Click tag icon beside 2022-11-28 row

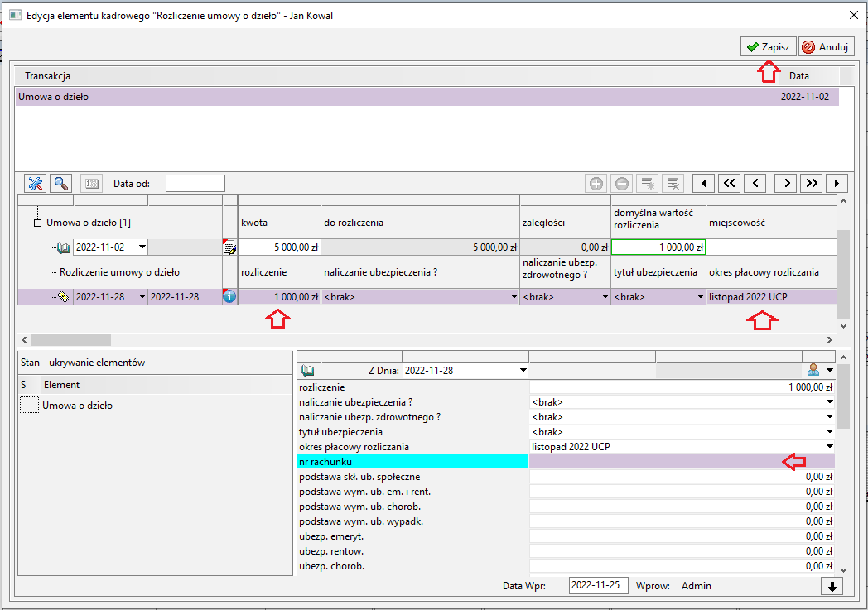(64, 297)
